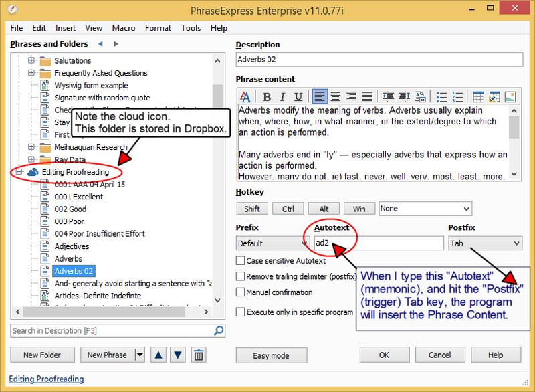Decrease indent of phrase text
The image size is (535, 392).
point(388,97)
